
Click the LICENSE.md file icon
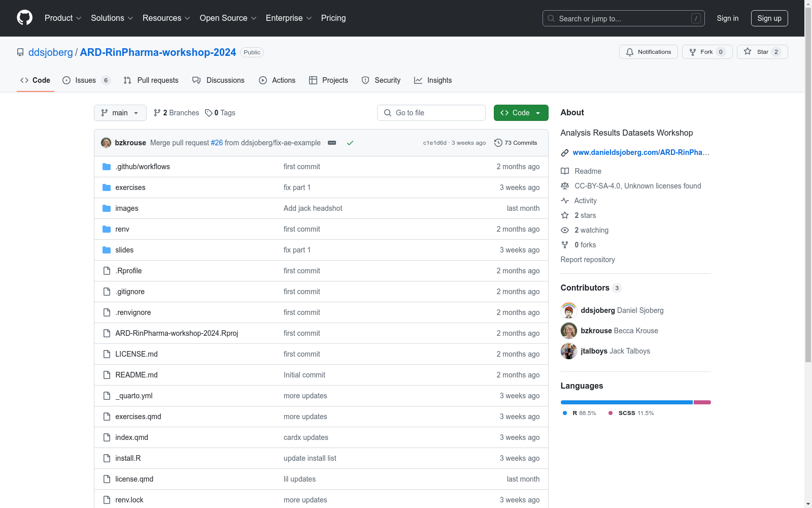[107, 354]
